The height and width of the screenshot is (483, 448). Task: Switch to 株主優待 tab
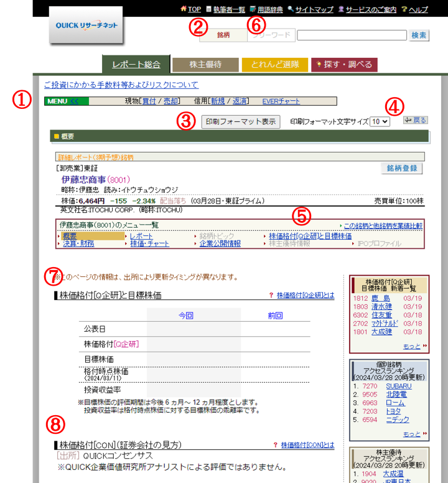205,64
